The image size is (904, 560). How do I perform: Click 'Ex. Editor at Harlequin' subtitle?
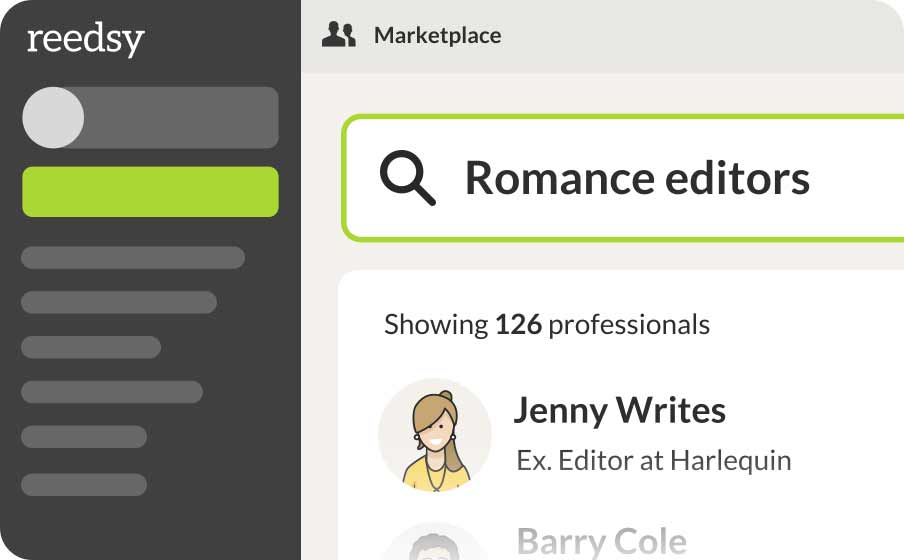pos(653,460)
